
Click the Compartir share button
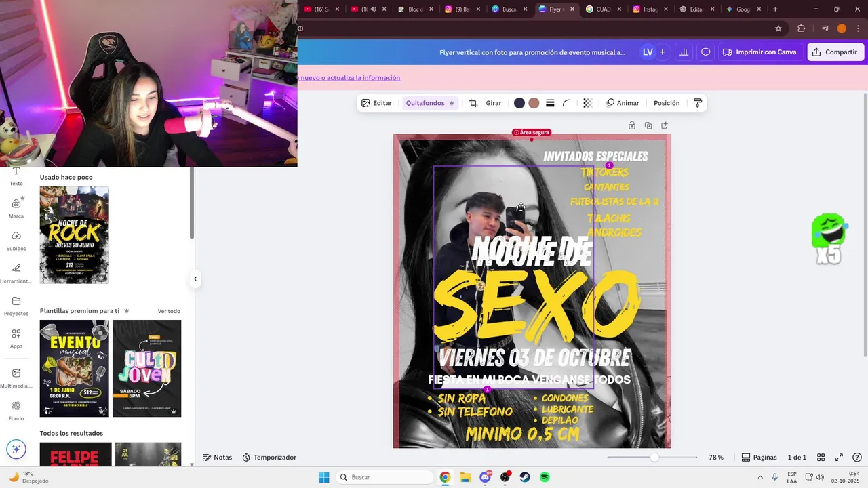point(835,52)
